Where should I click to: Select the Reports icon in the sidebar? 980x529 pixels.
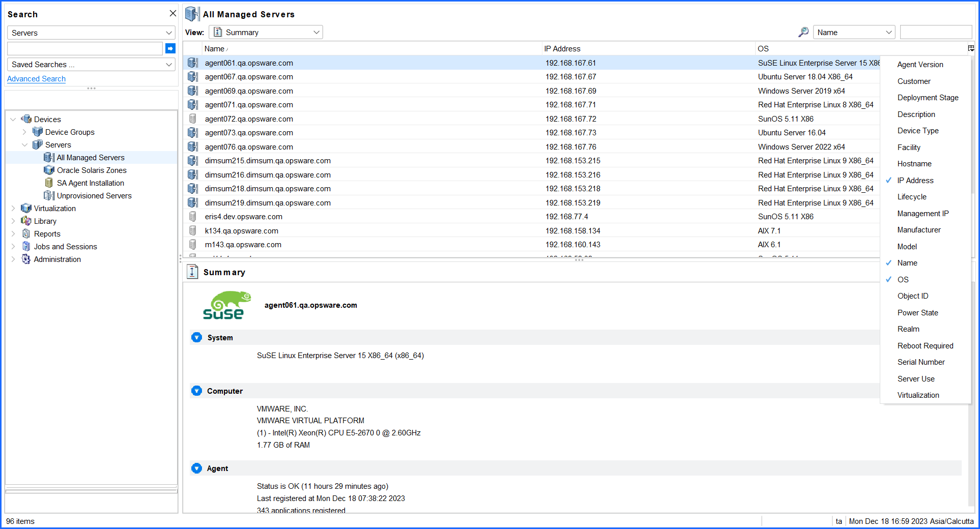[26, 233]
